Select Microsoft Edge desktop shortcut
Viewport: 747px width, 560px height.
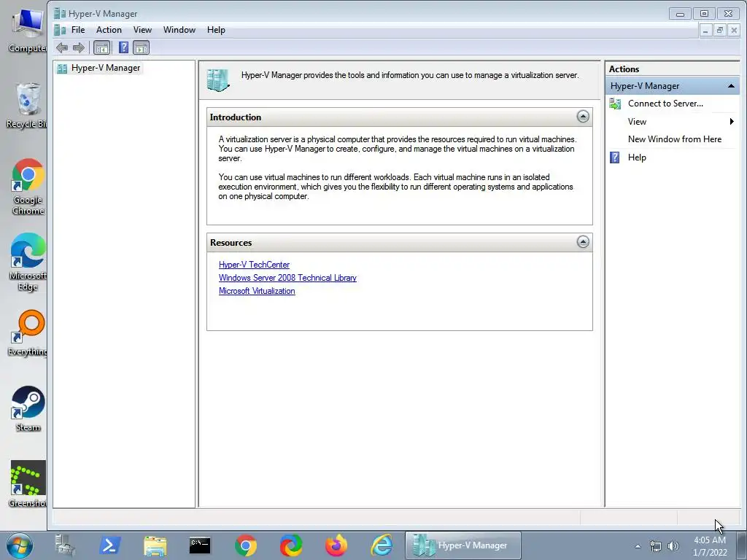pos(28,262)
